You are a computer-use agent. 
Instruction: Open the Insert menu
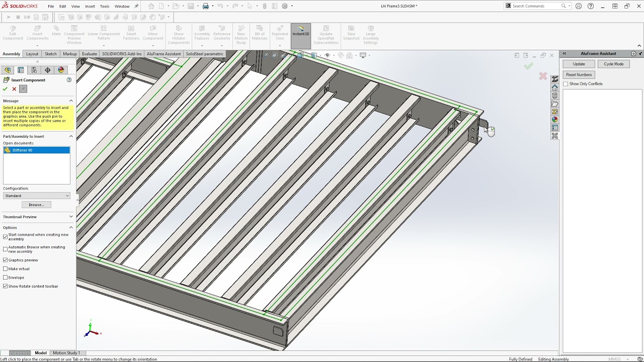pyautogui.click(x=90, y=6)
